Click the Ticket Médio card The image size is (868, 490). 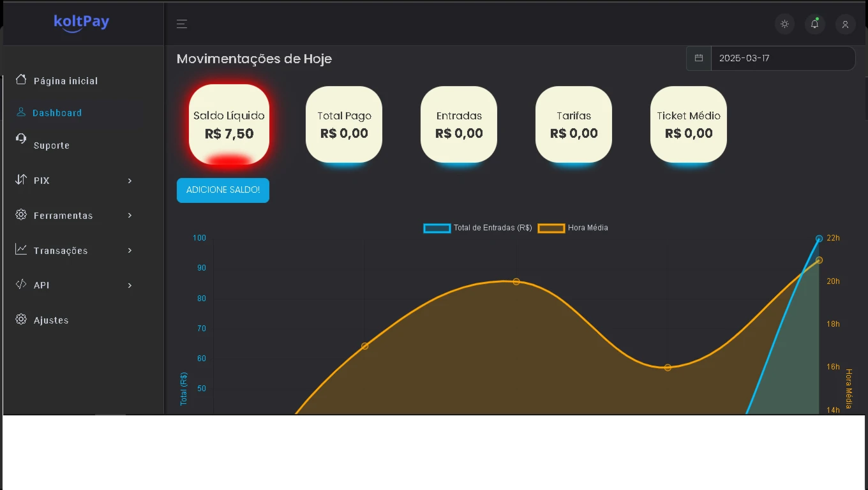[689, 124]
